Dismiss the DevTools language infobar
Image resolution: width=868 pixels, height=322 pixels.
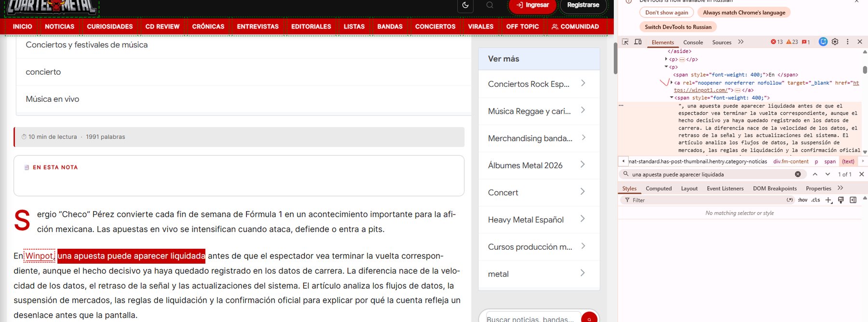856,1
